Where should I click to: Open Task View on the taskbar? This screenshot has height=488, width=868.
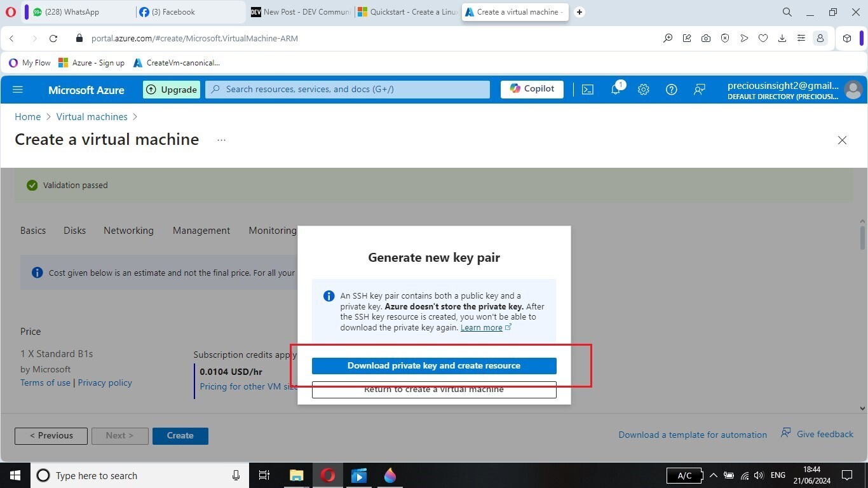pos(264,475)
